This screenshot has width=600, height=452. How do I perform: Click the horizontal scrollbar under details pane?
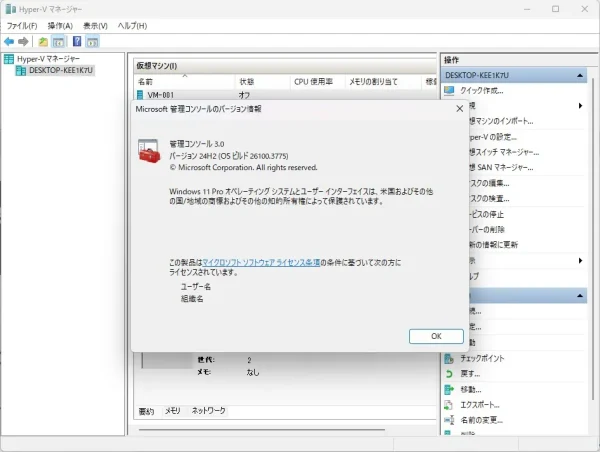pyautogui.click(x=262, y=430)
